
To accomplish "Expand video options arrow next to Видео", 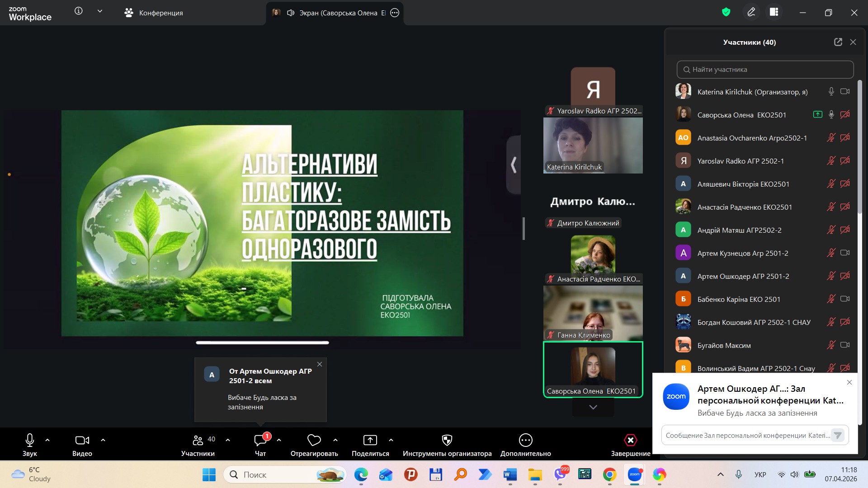I will click(x=103, y=440).
